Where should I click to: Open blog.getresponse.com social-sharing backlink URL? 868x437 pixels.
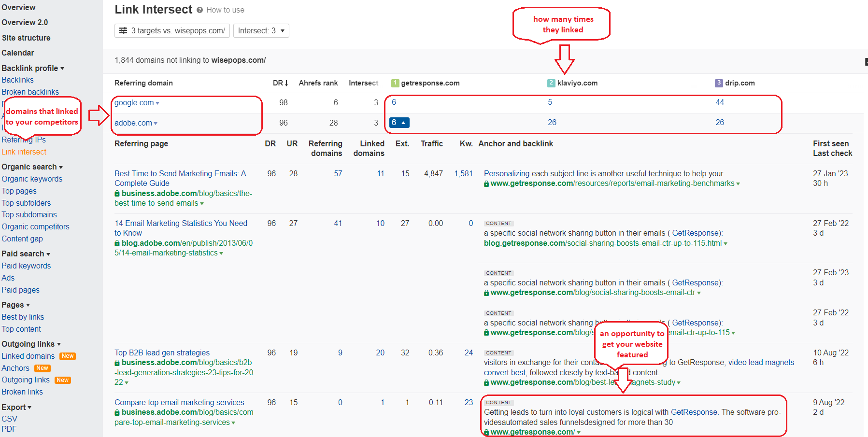tap(603, 243)
